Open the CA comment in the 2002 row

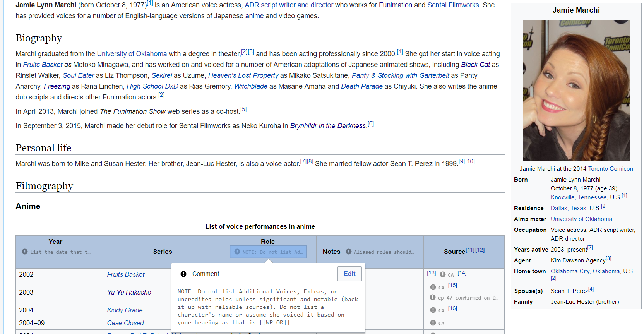tap(447, 274)
